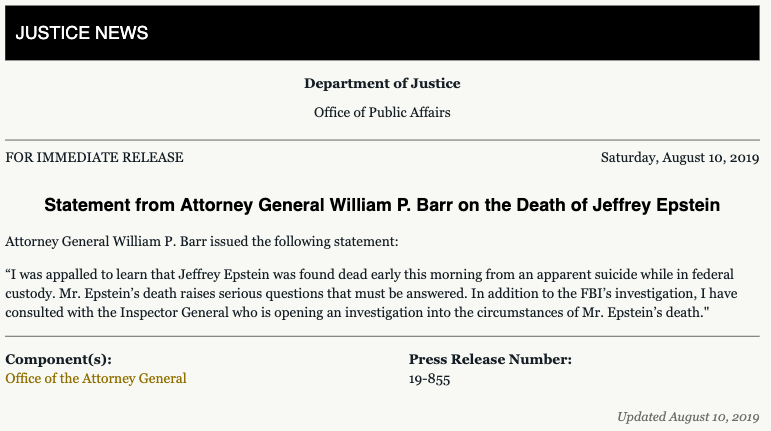Click the divider line above Component(s)
This screenshot has width=771, height=431.
click(x=383, y=337)
